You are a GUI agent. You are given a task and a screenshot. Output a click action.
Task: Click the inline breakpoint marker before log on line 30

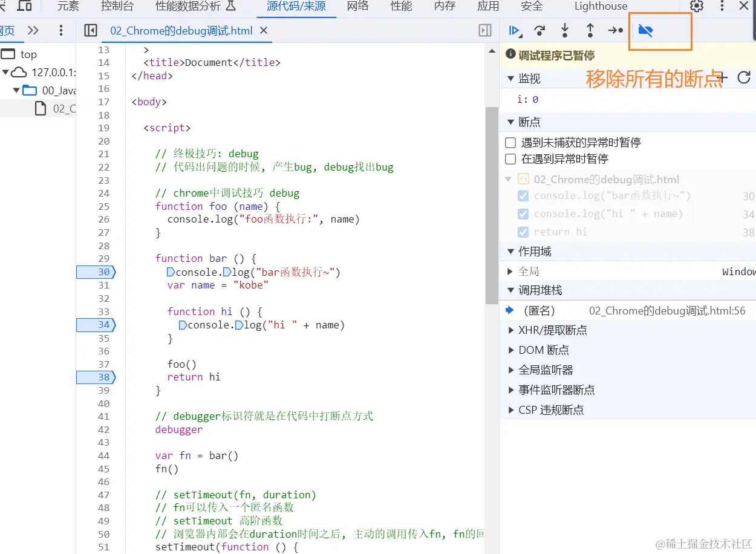tap(227, 272)
